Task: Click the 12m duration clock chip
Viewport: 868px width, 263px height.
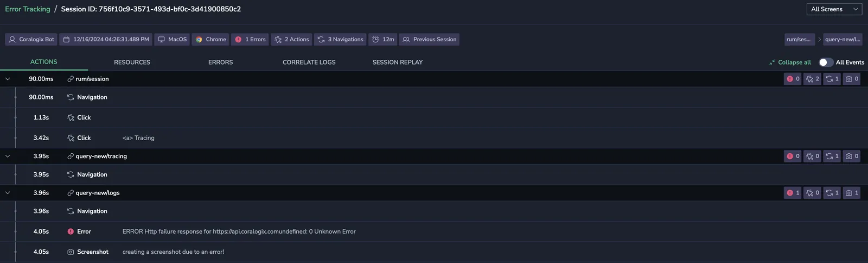Action: pyautogui.click(x=383, y=40)
